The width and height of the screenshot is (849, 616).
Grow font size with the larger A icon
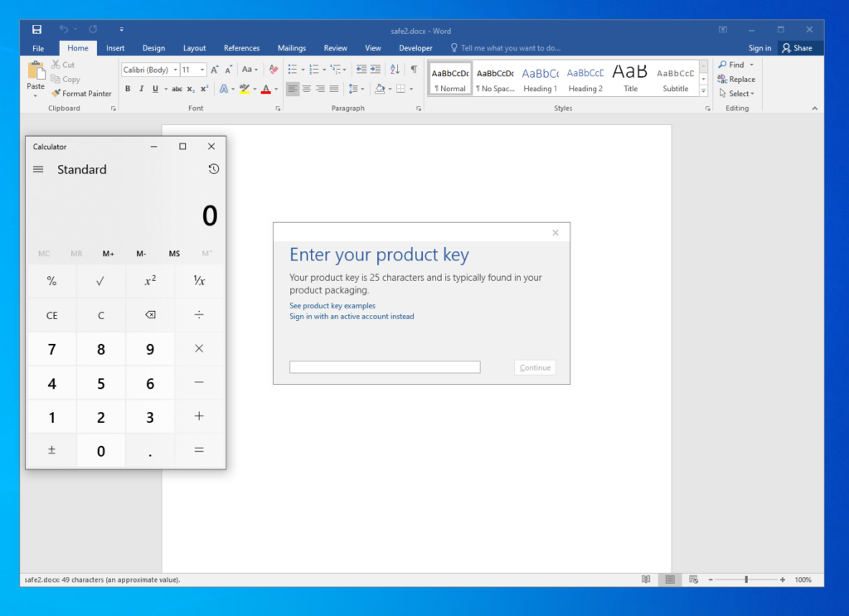pyautogui.click(x=215, y=70)
